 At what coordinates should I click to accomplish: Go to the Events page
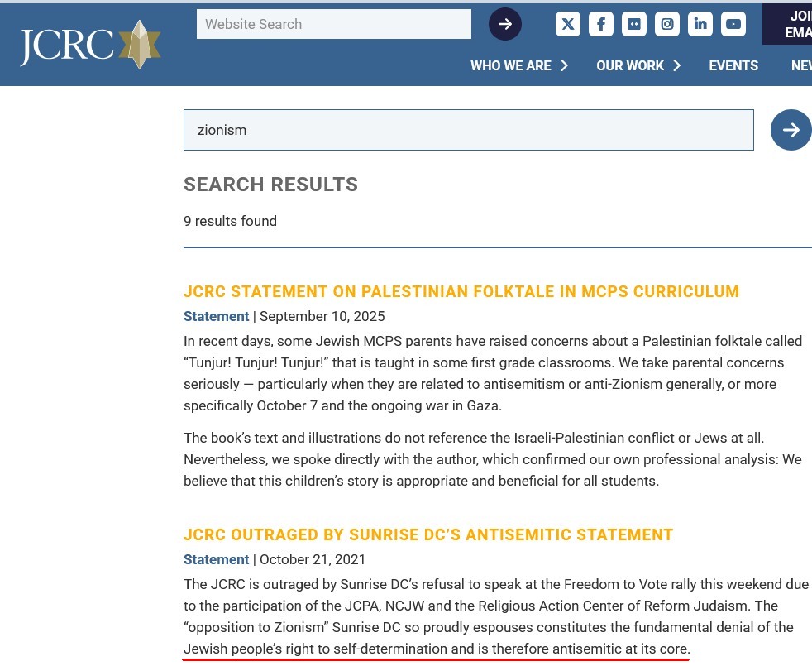coord(733,65)
